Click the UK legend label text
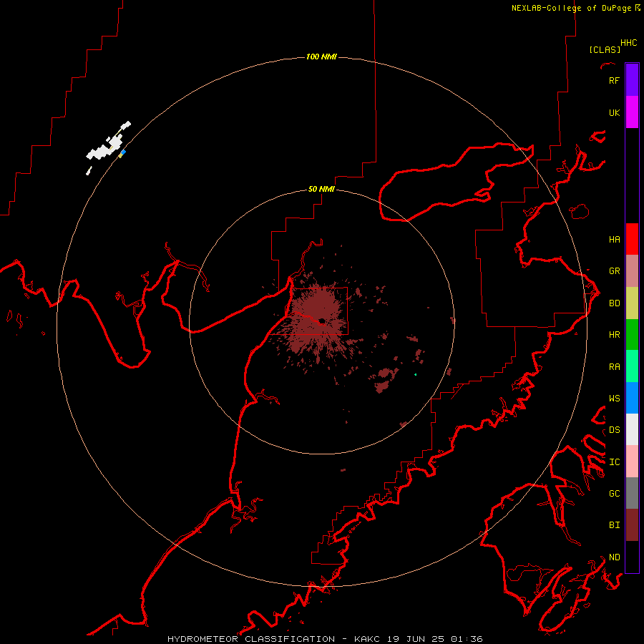This screenshot has height=644, width=644. (614, 112)
